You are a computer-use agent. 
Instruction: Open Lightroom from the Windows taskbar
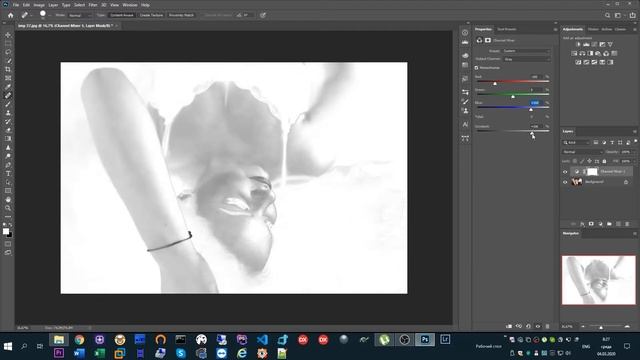445,340
